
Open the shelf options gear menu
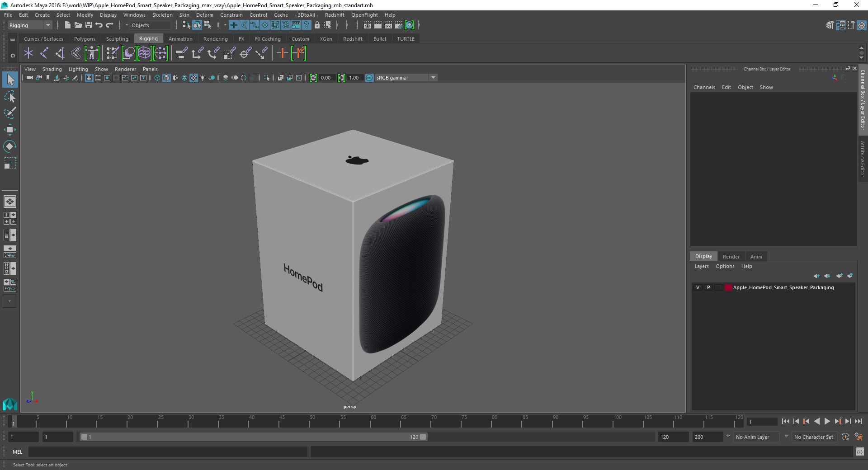coord(13,56)
